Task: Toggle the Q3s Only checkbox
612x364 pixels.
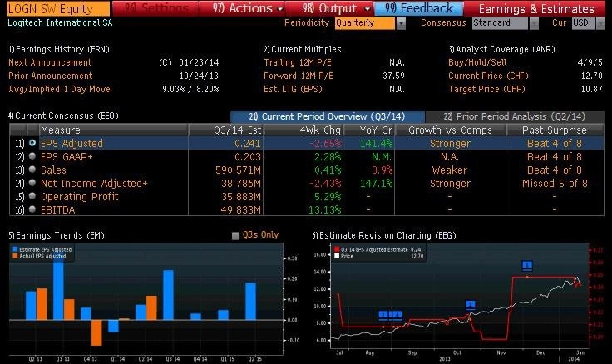Action: coord(235,236)
